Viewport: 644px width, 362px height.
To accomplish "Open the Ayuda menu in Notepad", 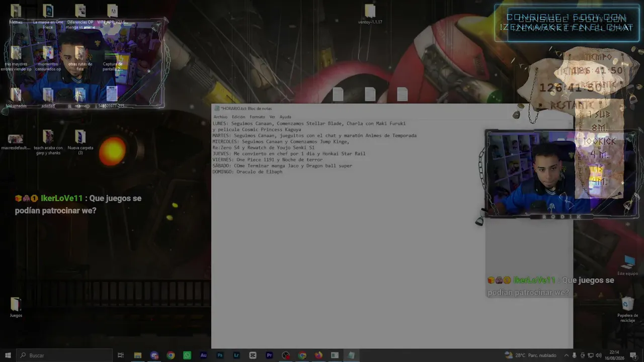I will pos(285,117).
